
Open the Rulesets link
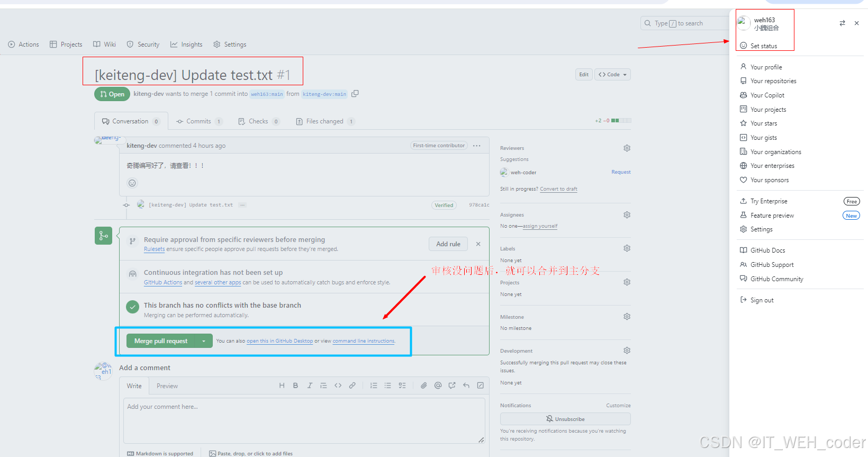click(154, 249)
